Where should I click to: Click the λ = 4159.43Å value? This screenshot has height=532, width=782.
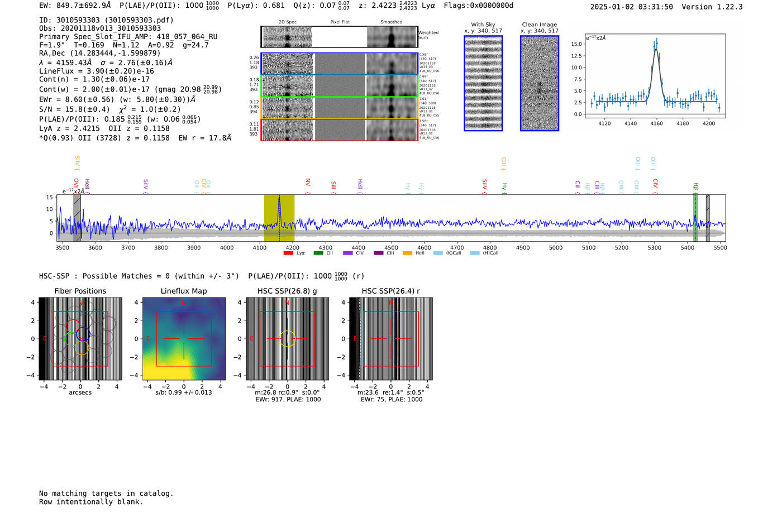65,63
